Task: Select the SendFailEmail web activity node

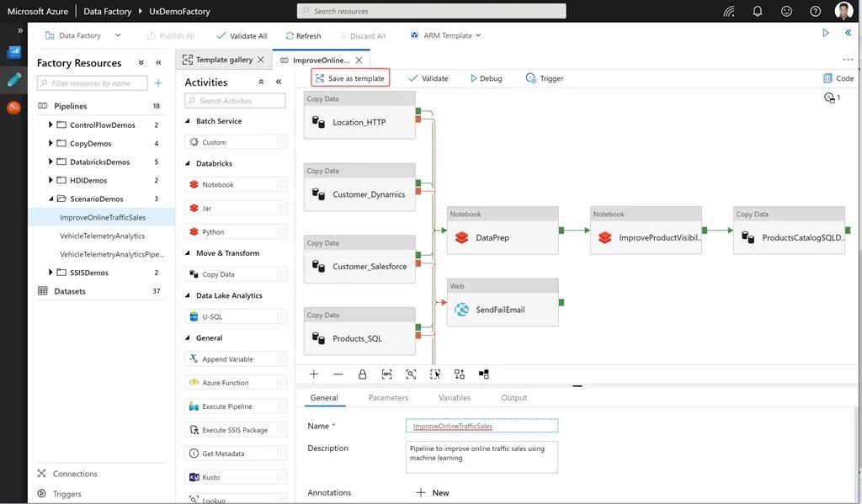Action: click(x=503, y=303)
